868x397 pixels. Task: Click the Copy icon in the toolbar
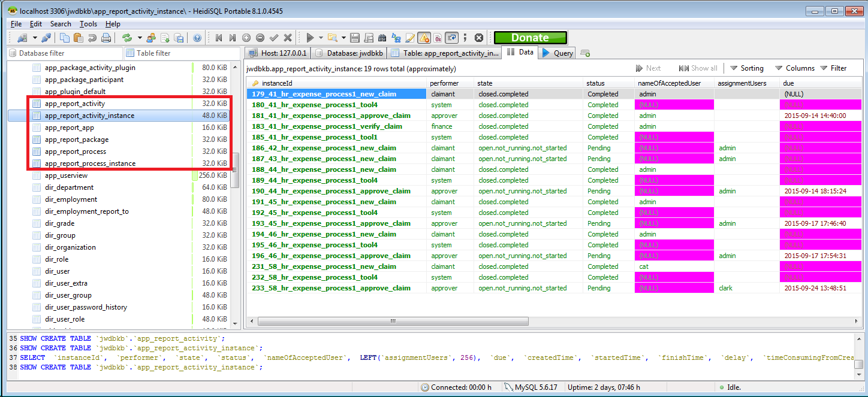click(64, 38)
